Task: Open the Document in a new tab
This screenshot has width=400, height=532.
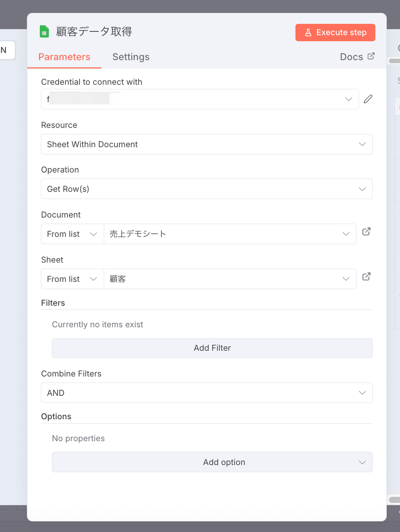Action: 366,232
